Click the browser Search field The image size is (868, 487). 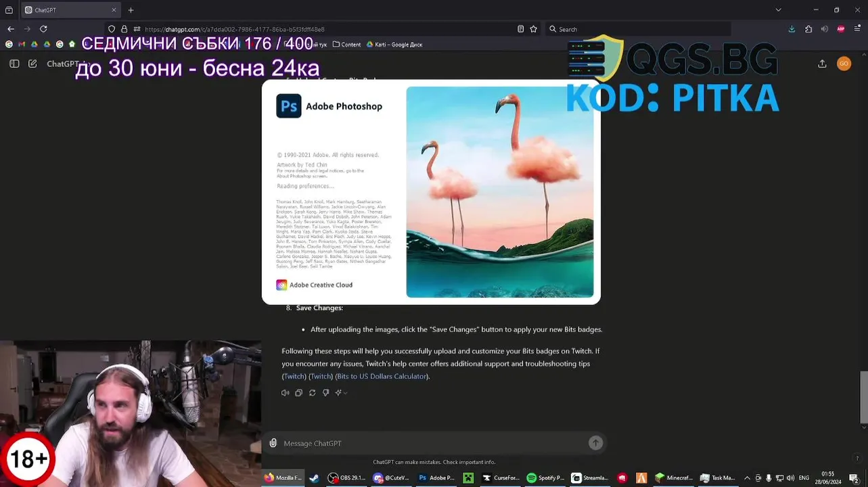coord(638,29)
